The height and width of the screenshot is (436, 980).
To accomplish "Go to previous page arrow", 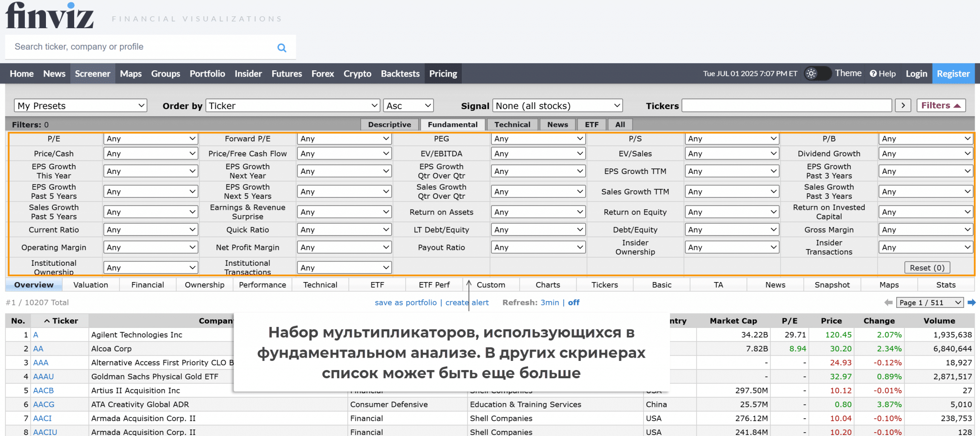I will point(888,303).
